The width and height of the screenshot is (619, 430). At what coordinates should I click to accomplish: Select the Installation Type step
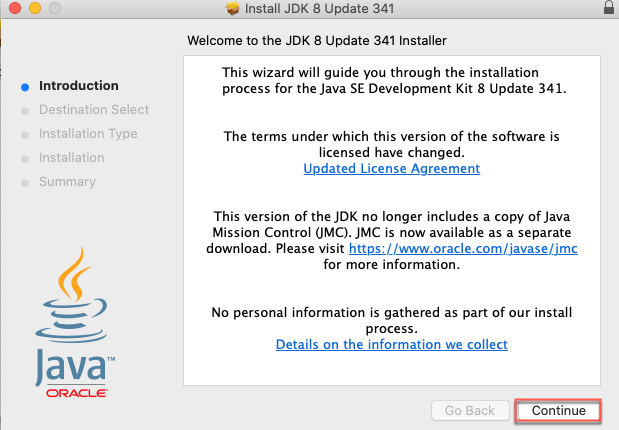(x=88, y=134)
